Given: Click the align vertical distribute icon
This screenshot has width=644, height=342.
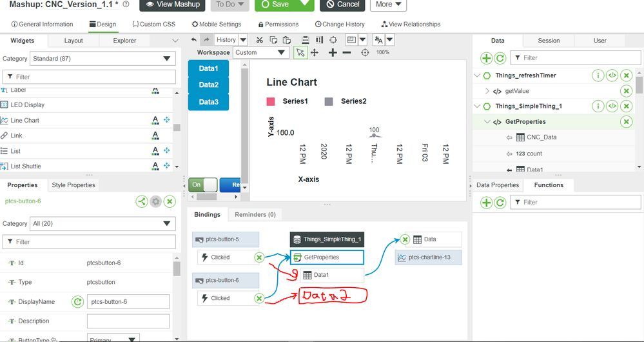Looking at the screenshot, I should (x=305, y=40).
